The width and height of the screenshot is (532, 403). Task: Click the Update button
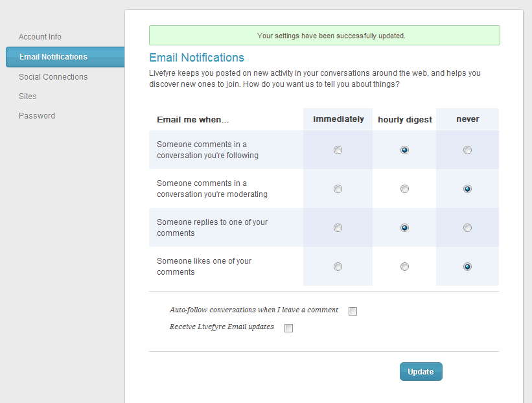[x=421, y=372]
